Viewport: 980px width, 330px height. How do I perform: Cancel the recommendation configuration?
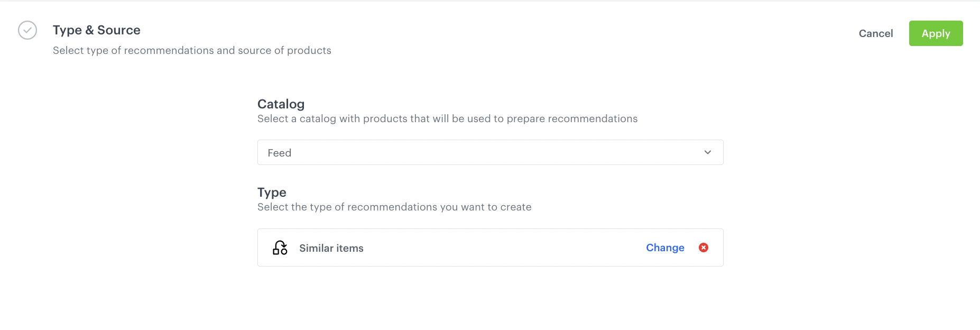coord(876,33)
